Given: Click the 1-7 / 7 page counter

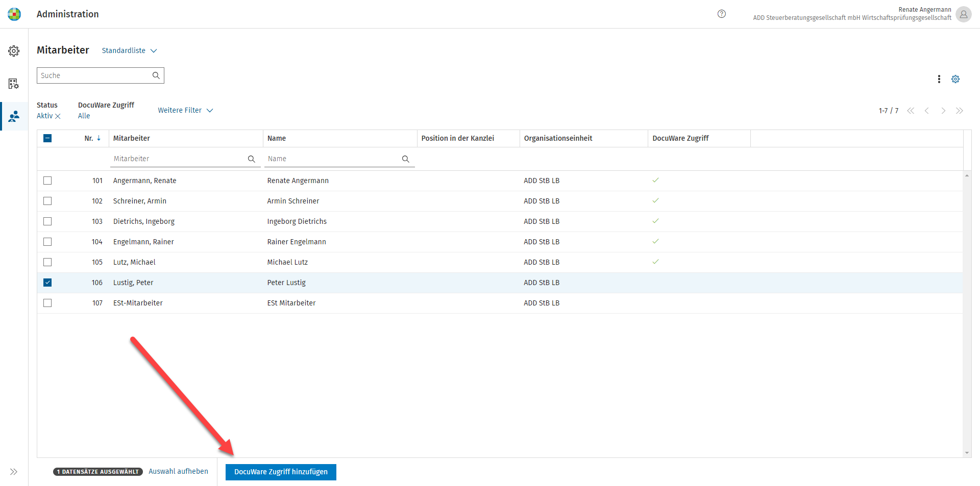Looking at the screenshot, I should coord(889,111).
